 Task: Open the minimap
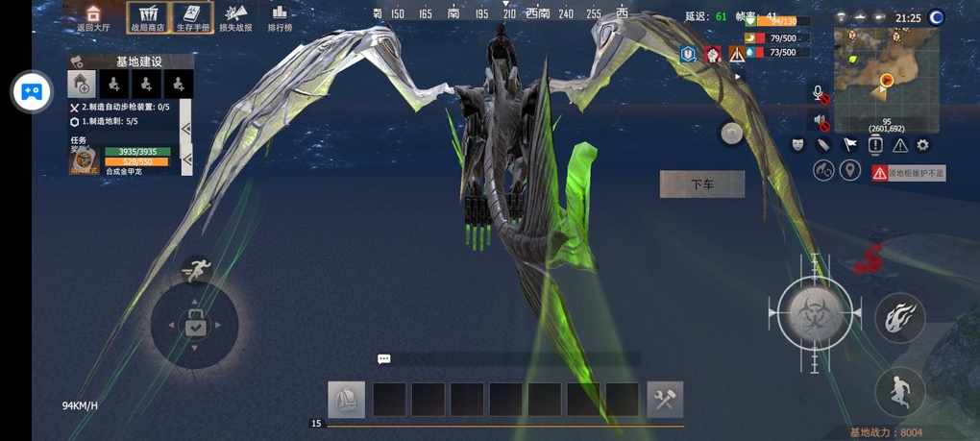coord(886,80)
